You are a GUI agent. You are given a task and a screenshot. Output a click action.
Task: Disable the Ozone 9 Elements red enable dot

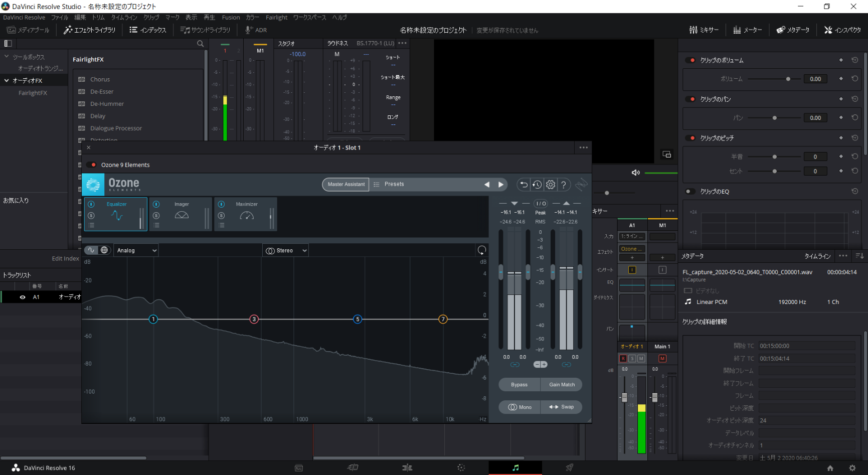tap(93, 165)
